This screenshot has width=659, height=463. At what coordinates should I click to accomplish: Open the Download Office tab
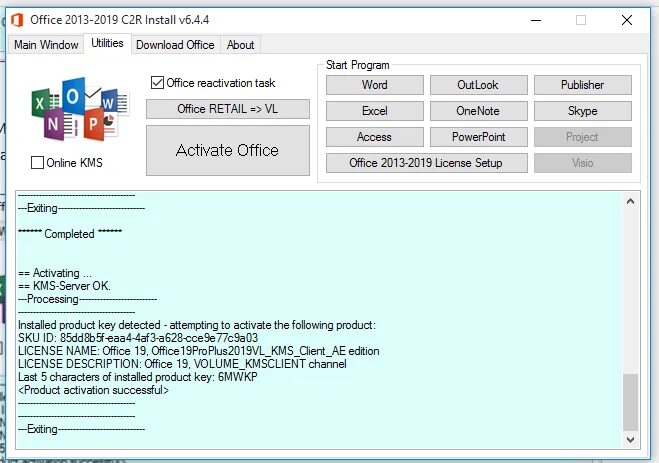(175, 45)
